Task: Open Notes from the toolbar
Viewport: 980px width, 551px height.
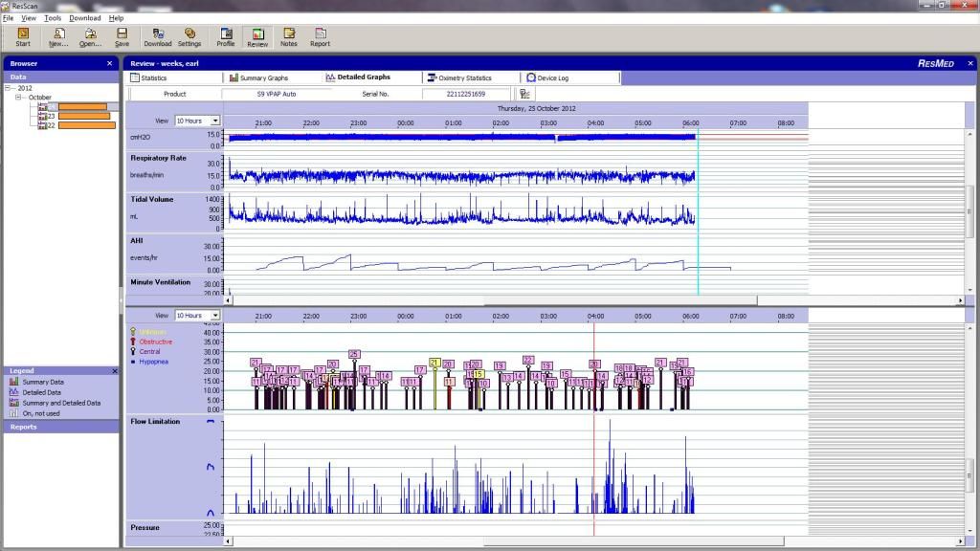Action: tap(289, 37)
